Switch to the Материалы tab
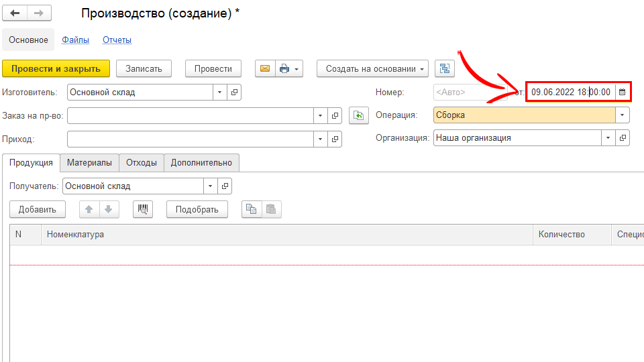The width and height of the screenshot is (644, 362). pos(89,163)
